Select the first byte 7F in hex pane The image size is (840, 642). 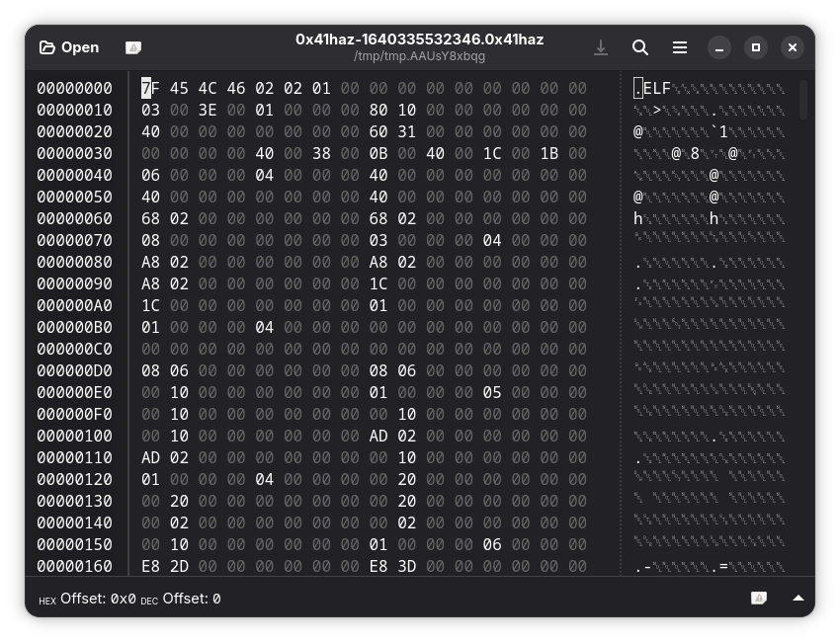tap(150, 88)
